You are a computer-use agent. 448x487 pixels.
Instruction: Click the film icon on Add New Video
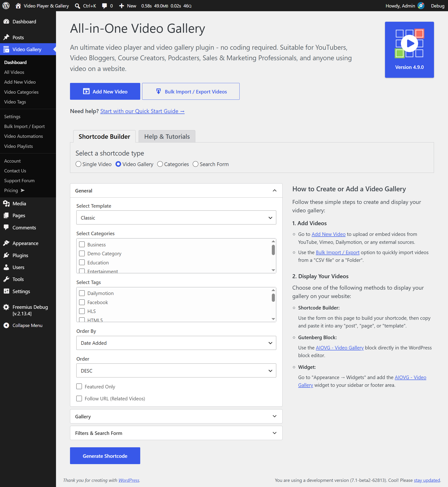[x=86, y=91]
